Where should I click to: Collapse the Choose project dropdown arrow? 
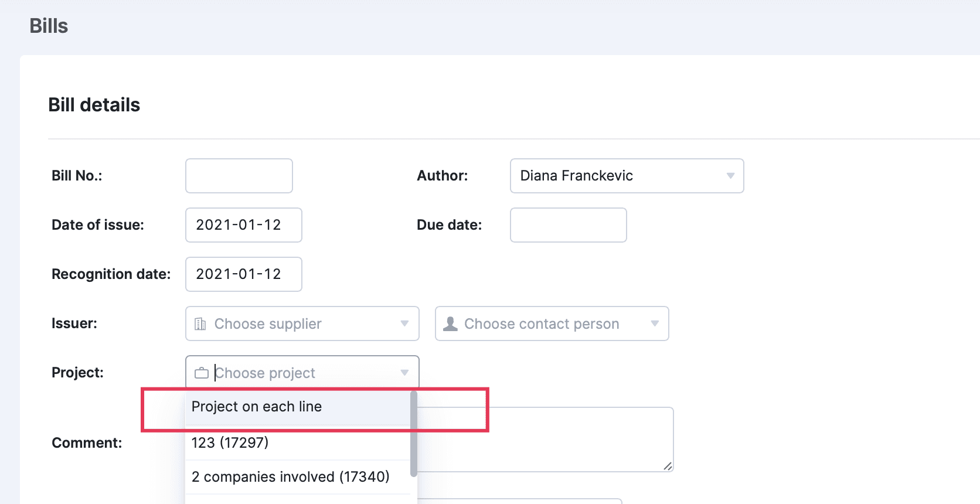(x=404, y=373)
